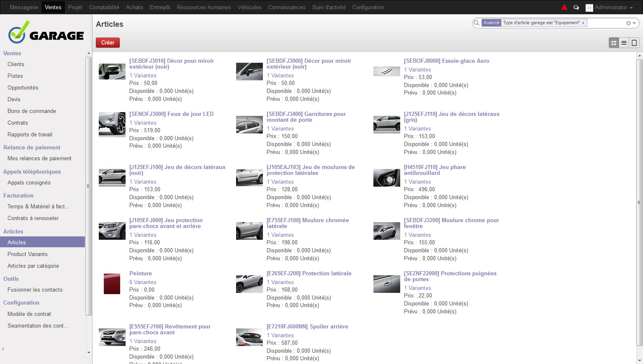
Task: Switch to kanban view
Action: [x=614, y=43]
